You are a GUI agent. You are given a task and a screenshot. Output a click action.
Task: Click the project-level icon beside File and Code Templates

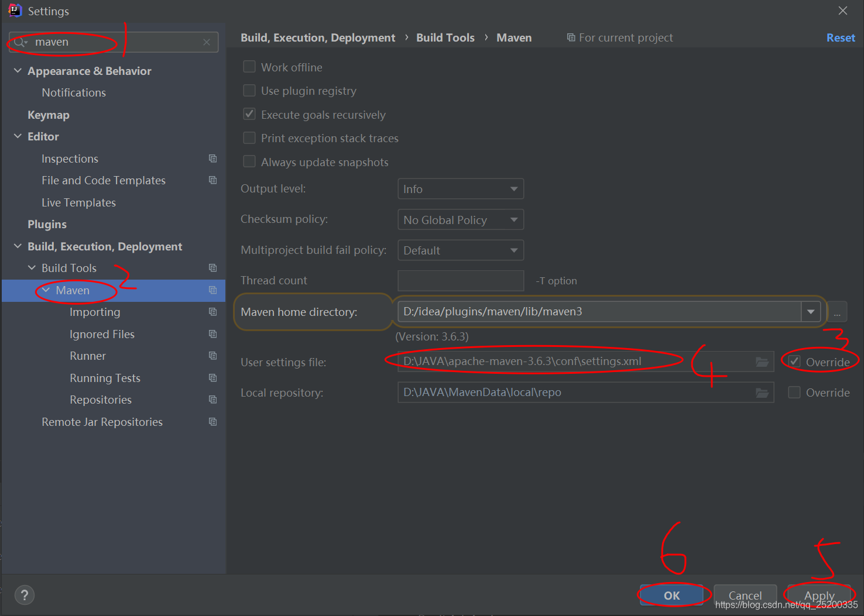click(x=212, y=180)
